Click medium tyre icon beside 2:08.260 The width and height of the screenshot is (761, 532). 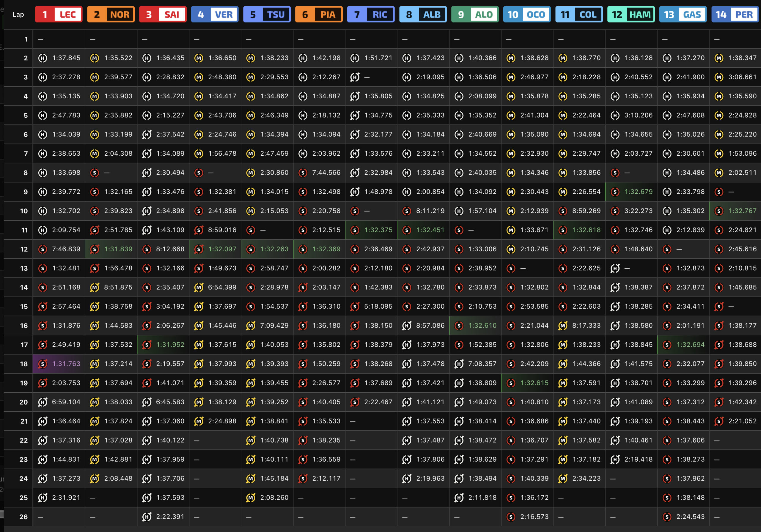pyautogui.click(x=251, y=498)
